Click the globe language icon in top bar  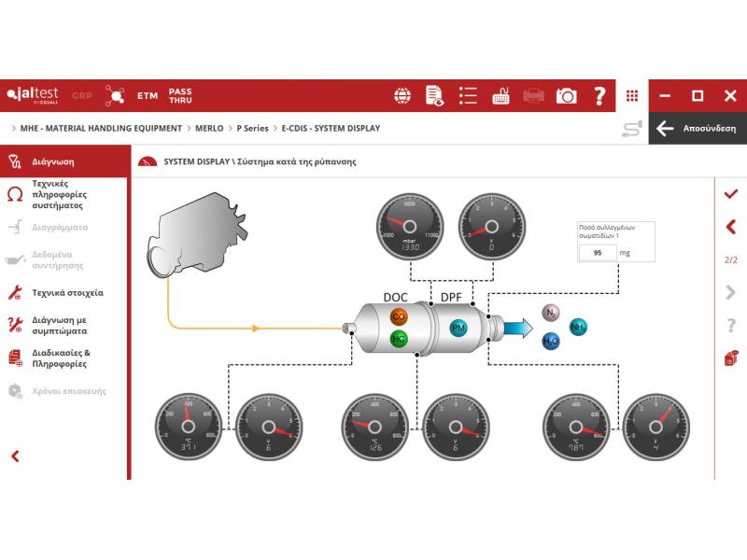pyautogui.click(x=402, y=96)
